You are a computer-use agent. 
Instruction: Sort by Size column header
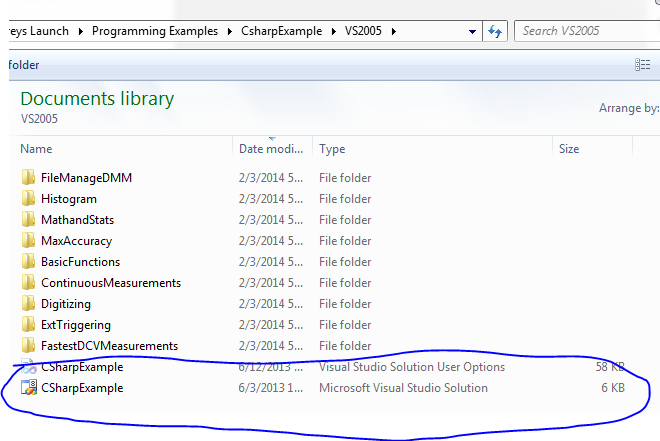(x=569, y=149)
